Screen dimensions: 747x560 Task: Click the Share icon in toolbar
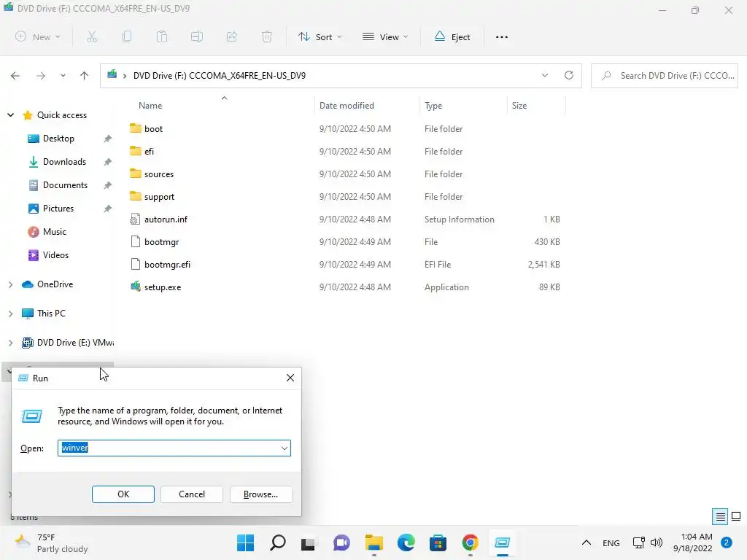coord(232,36)
